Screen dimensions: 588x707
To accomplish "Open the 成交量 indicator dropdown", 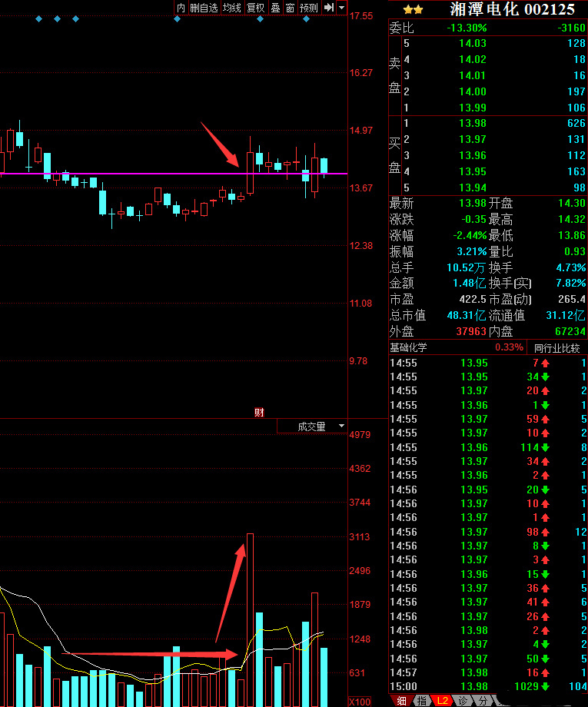I will 312,427.
